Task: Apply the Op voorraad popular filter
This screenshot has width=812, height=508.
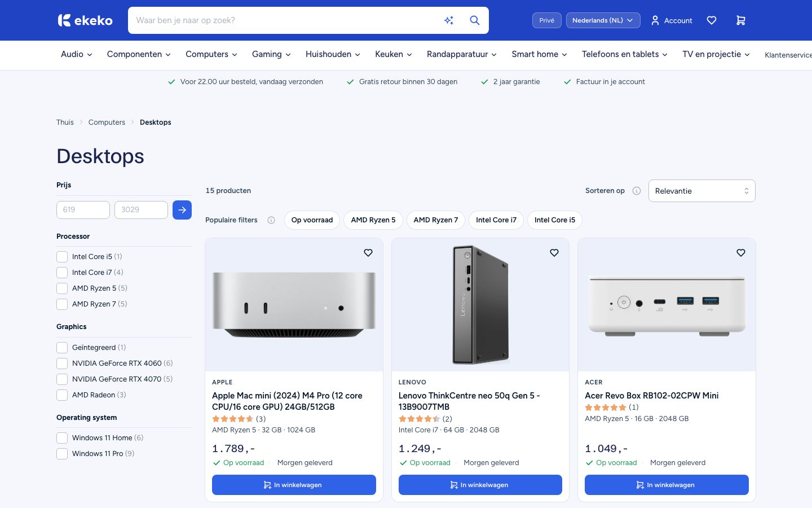Action: pos(312,220)
